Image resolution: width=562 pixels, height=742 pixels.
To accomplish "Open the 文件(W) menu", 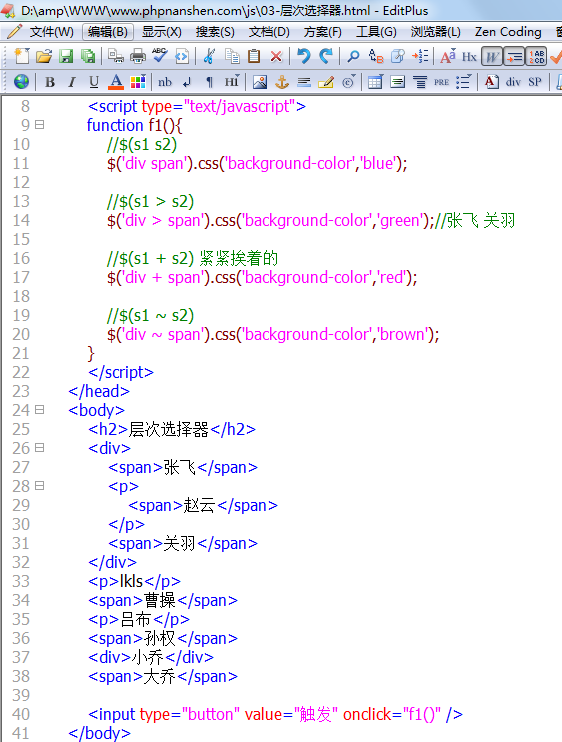I will (51, 32).
